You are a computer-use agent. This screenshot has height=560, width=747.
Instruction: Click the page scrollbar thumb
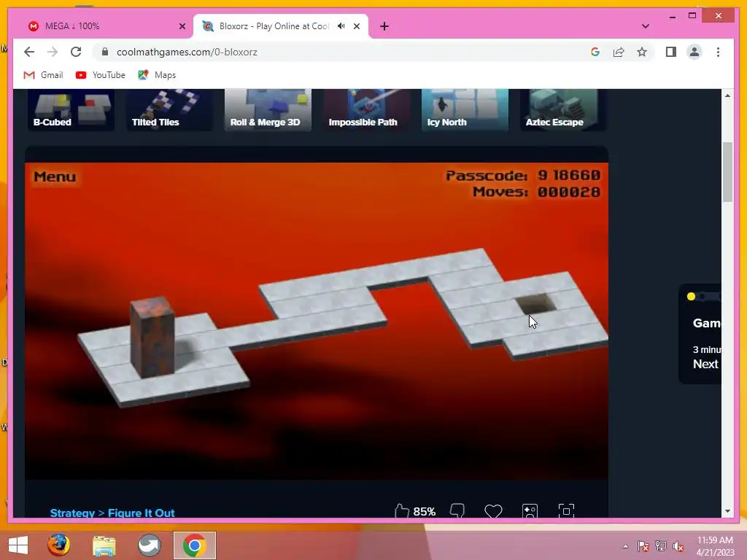(x=727, y=172)
